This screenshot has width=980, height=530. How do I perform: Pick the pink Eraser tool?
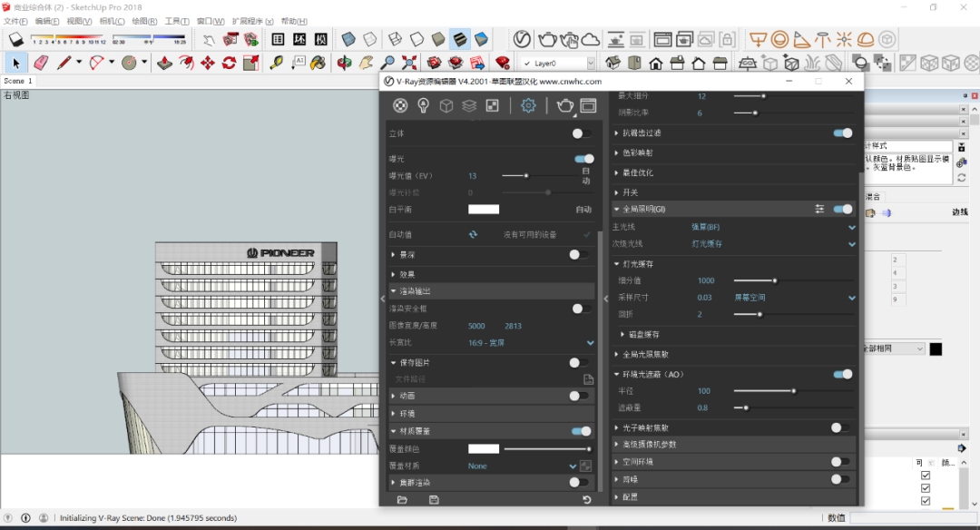pyautogui.click(x=41, y=63)
